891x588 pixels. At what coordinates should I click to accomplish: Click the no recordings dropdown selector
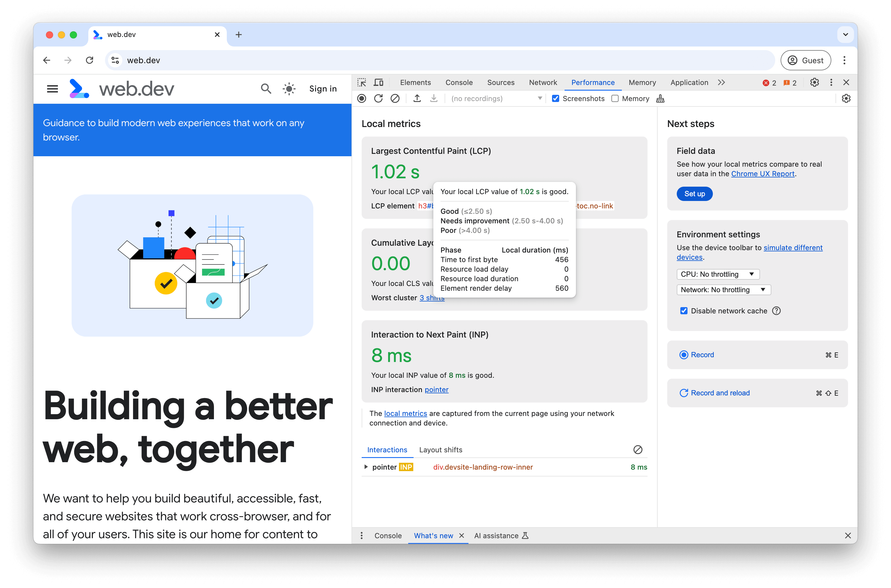[x=494, y=98]
